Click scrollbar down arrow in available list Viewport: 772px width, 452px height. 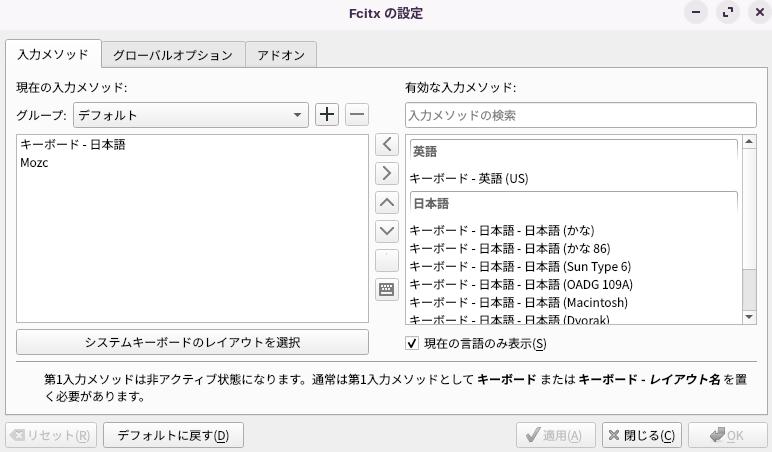749,317
